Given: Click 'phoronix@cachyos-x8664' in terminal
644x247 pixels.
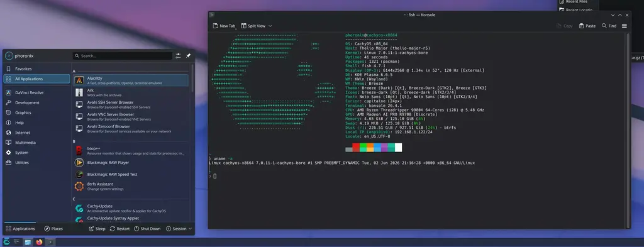Looking at the screenshot, I should click(371, 35).
